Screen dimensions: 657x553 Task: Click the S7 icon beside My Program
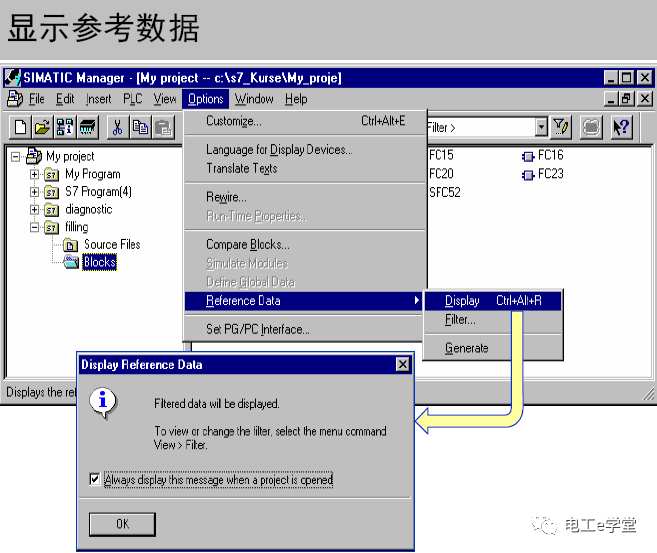[52, 174]
